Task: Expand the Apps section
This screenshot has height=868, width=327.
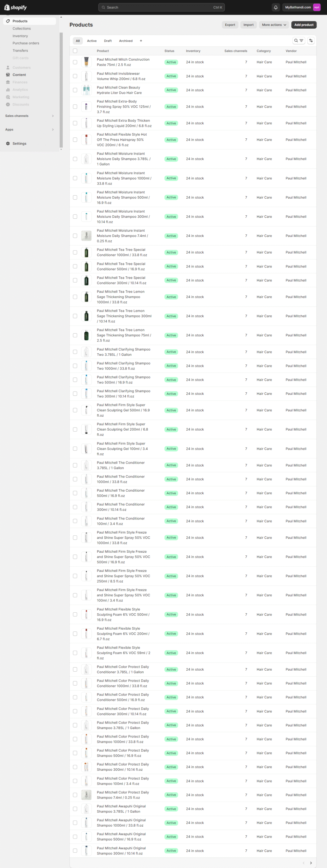Action: [53, 130]
